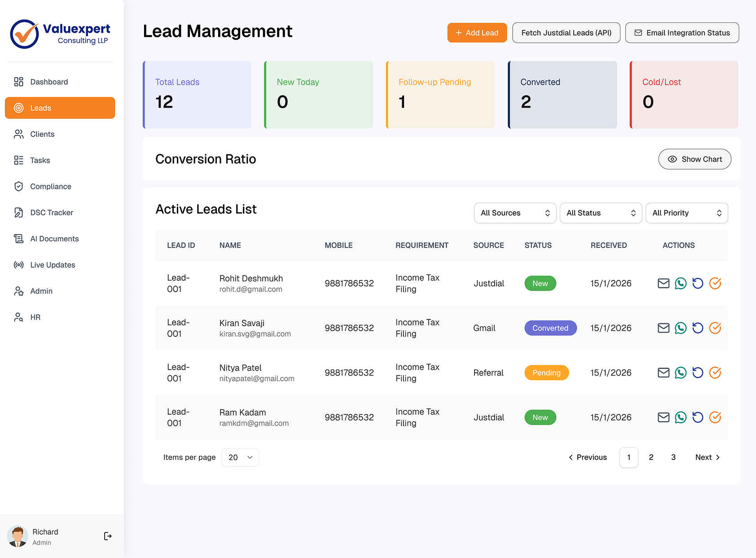
Task: Select Leads in the sidebar
Action: [60, 108]
